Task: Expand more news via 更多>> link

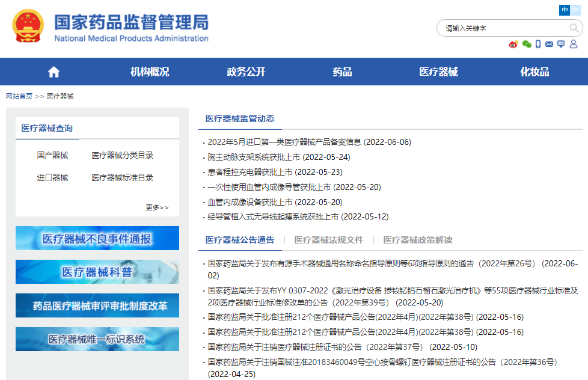Action: 158,206
